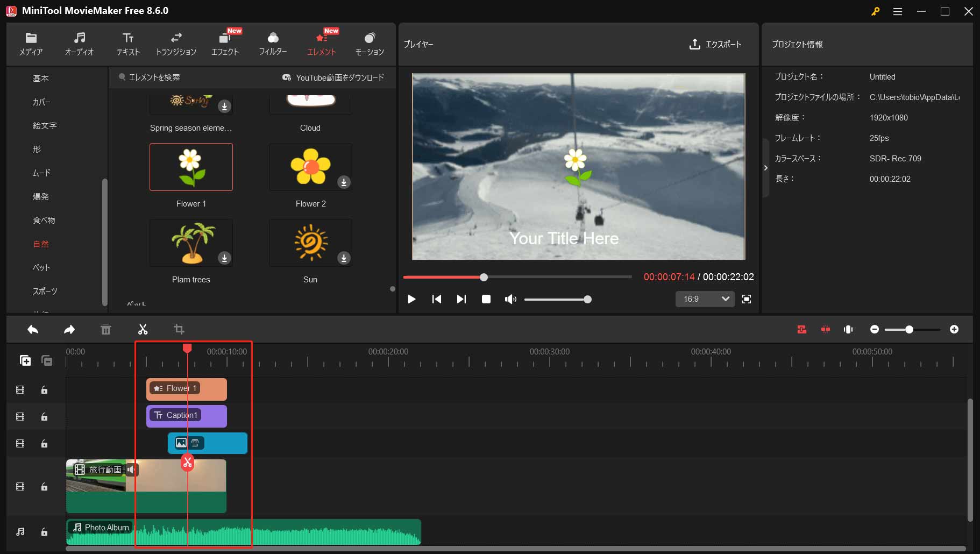
Task: Select the crop tool above the timeline
Action: coord(179,329)
